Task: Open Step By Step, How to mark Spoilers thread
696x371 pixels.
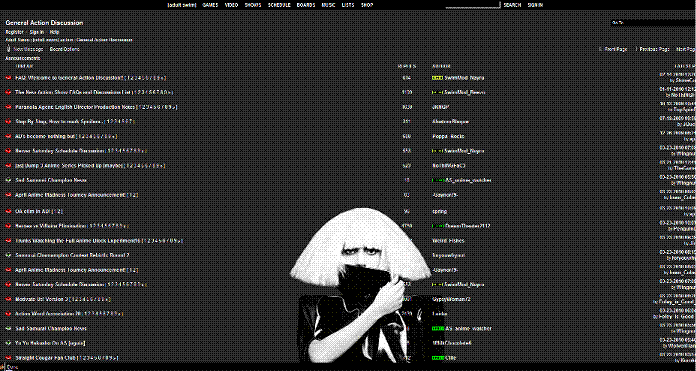Action: [x=59, y=122]
